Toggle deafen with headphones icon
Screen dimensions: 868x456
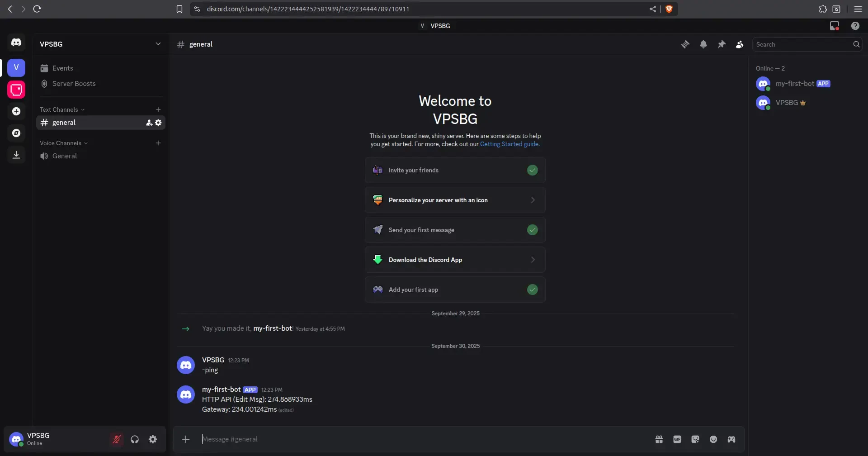[135, 439]
